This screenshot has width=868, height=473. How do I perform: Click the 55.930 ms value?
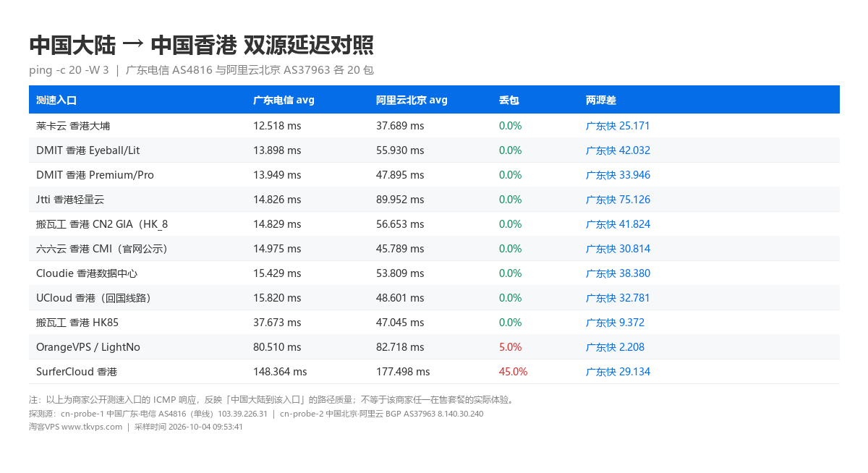(x=400, y=150)
